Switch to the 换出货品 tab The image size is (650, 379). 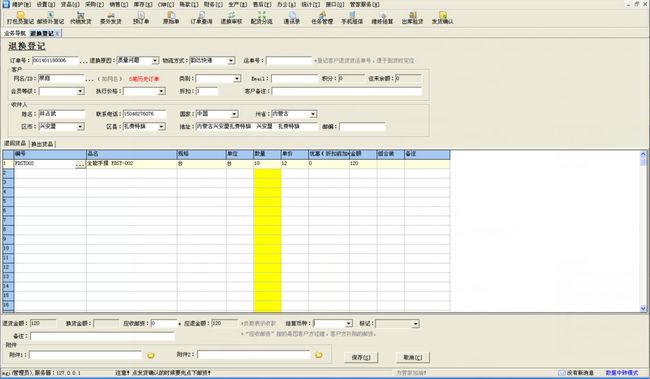pos(42,144)
